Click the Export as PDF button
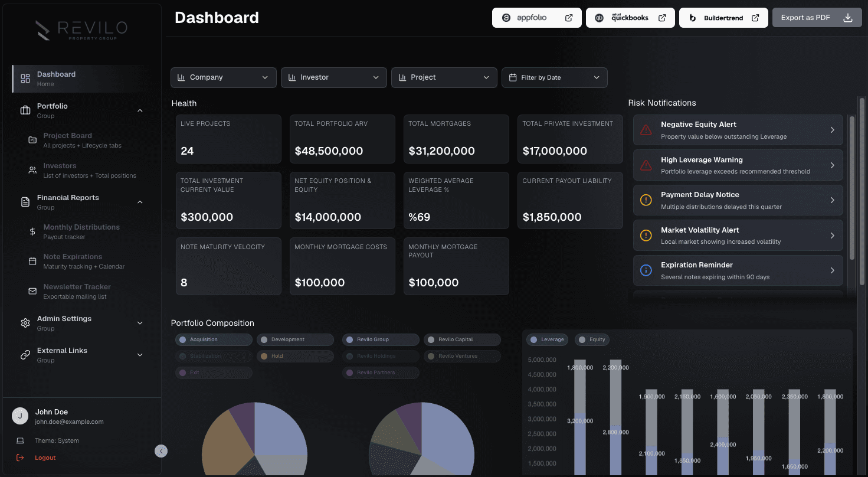Image resolution: width=868 pixels, height=477 pixels. click(817, 18)
